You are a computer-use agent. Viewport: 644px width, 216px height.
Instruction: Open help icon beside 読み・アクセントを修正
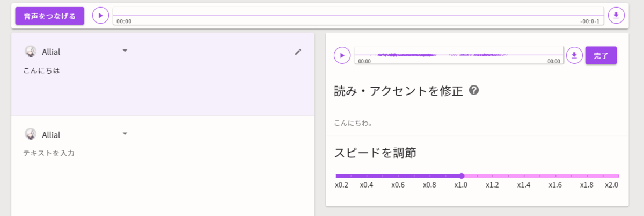474,90
